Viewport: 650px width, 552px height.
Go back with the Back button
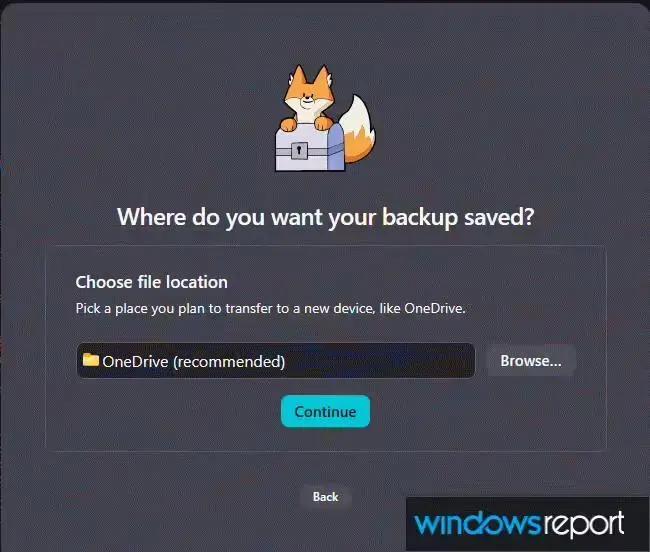pos(325,496)
